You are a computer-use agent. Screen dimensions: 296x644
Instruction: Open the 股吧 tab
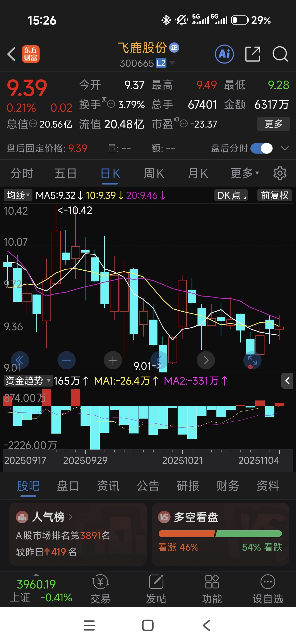tap(28, 486)
